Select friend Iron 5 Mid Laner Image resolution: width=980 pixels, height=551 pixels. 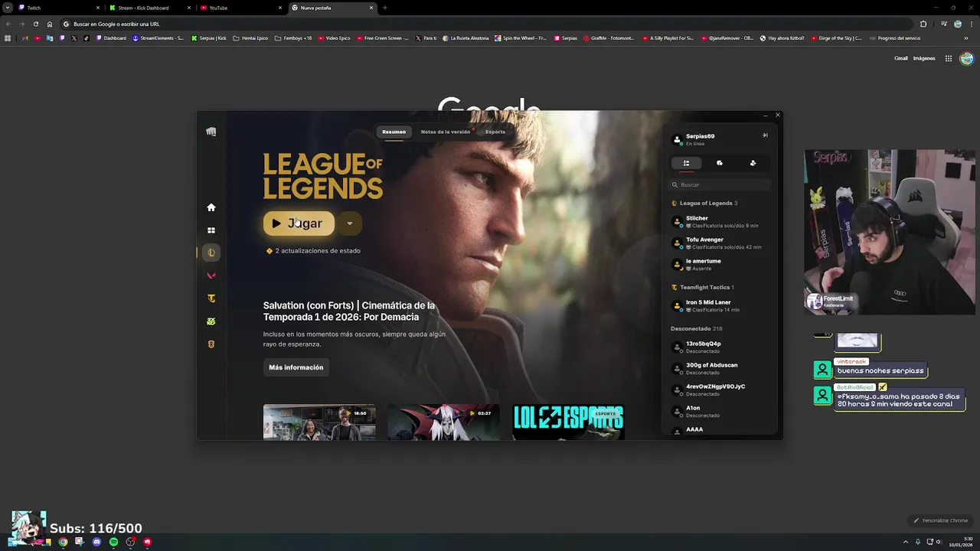tap(720, 306)
